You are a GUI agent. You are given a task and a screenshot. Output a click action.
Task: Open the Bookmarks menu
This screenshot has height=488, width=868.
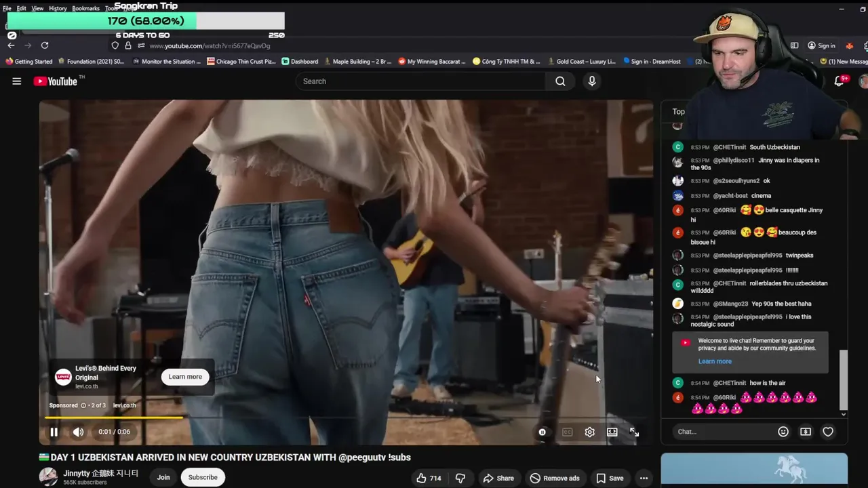[85, 8]
